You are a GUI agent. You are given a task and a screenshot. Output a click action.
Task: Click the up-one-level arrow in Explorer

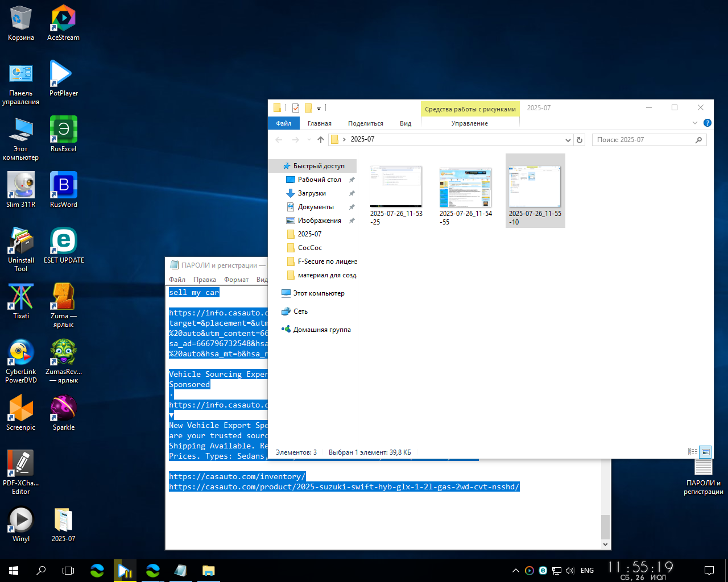tap(321, 140)
